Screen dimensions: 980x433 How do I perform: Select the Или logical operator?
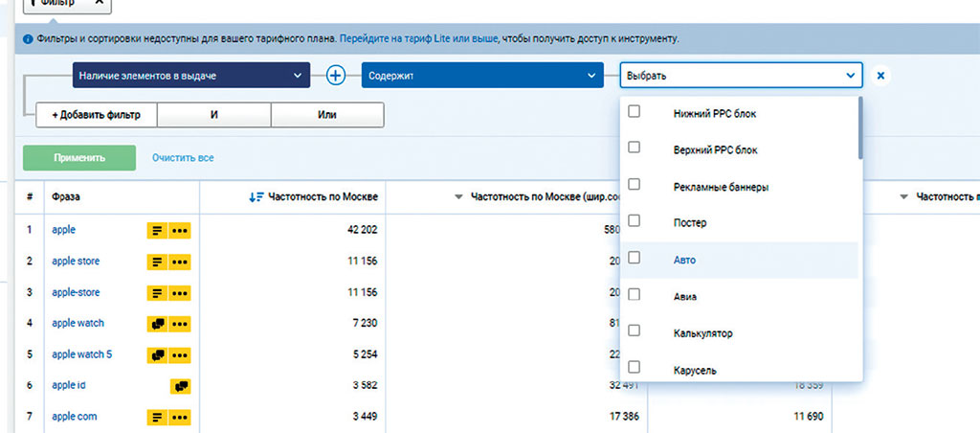(x=327, y=116)
